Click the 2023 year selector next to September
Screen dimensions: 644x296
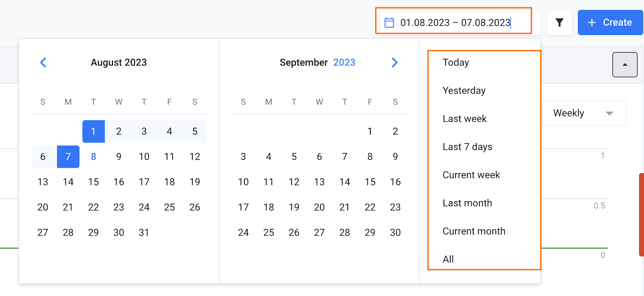pos(344,62)
